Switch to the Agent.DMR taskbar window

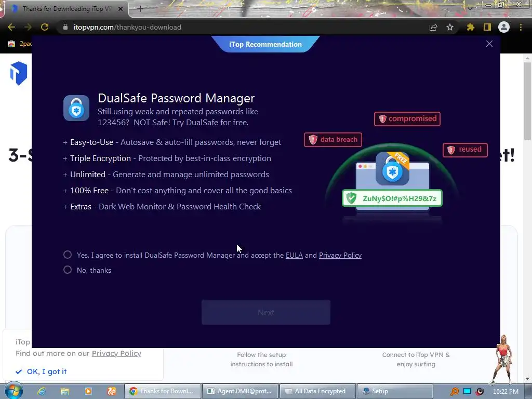pyautogui.click(x=240, y=391)
